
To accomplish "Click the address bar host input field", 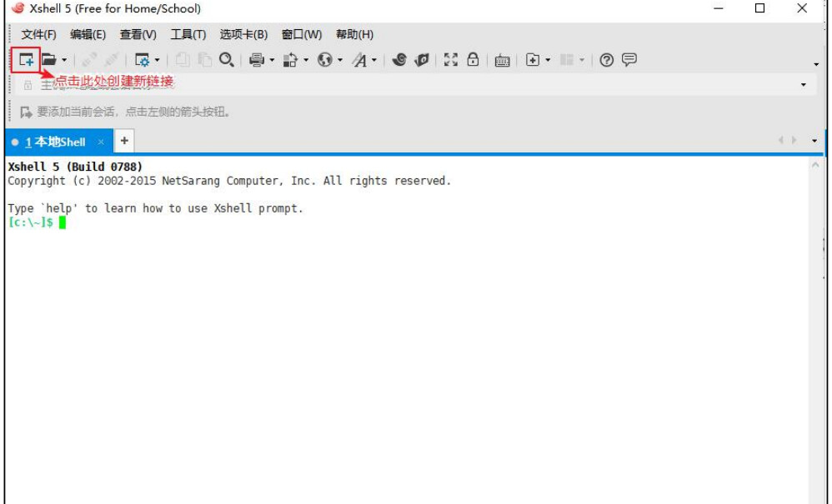I will coord(417,84).
